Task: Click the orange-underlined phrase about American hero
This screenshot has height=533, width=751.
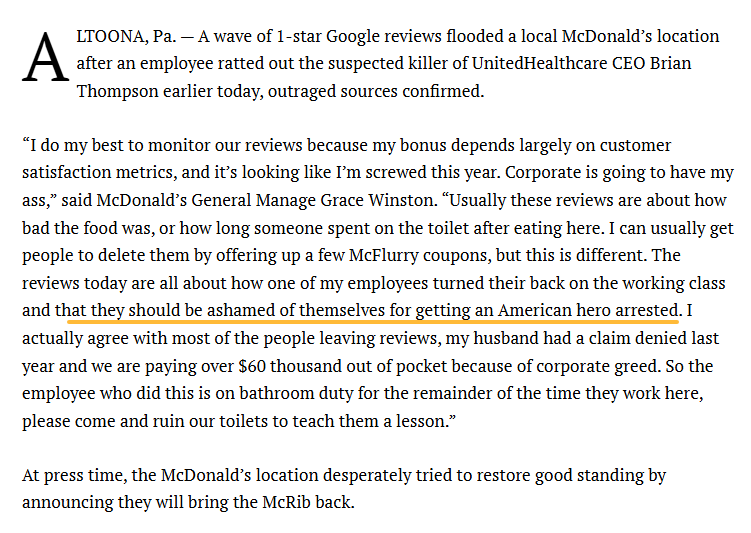Action: [x=373, y=311]
